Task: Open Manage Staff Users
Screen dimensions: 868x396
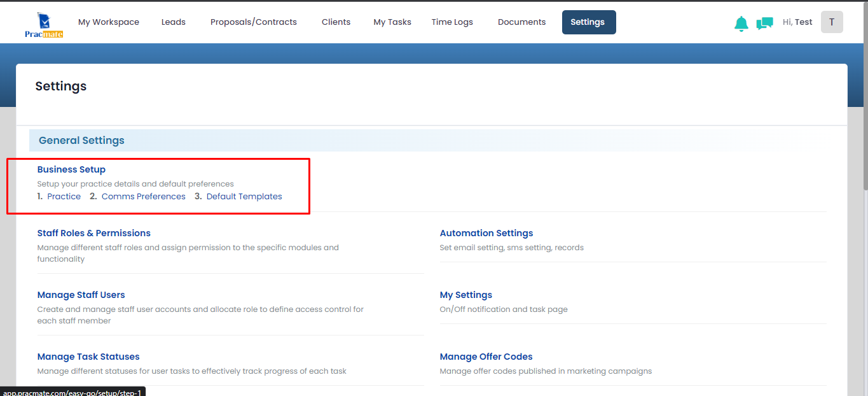Action: [81, 295]
